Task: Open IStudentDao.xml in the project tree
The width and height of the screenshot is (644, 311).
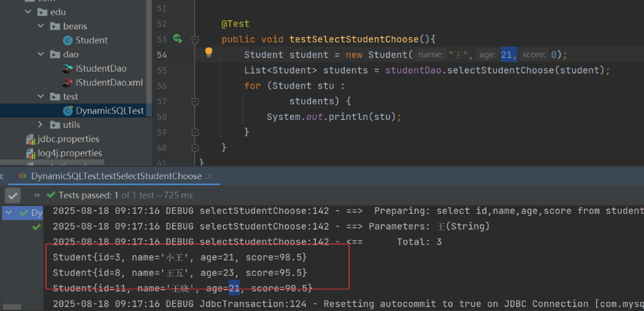Action: click(110, 83)
